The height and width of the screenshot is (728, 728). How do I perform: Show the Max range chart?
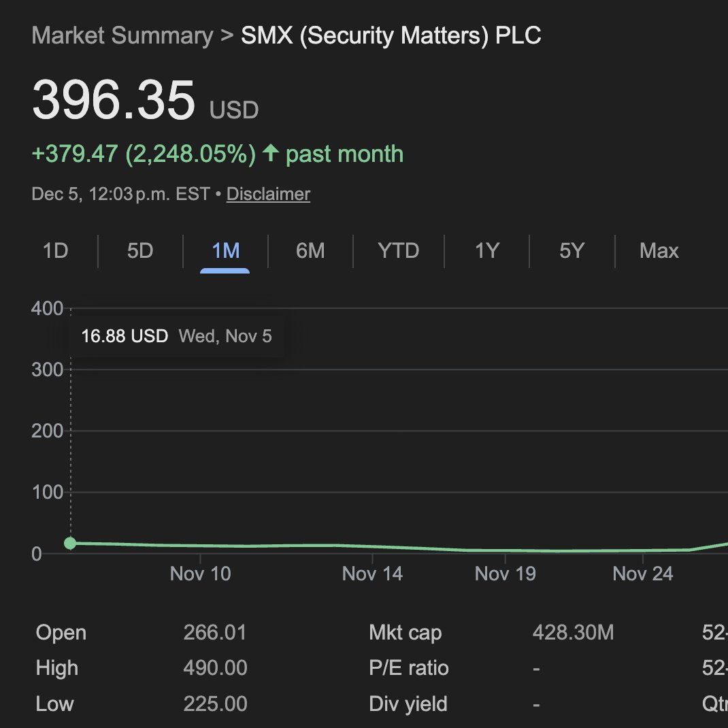click(659, 251)
